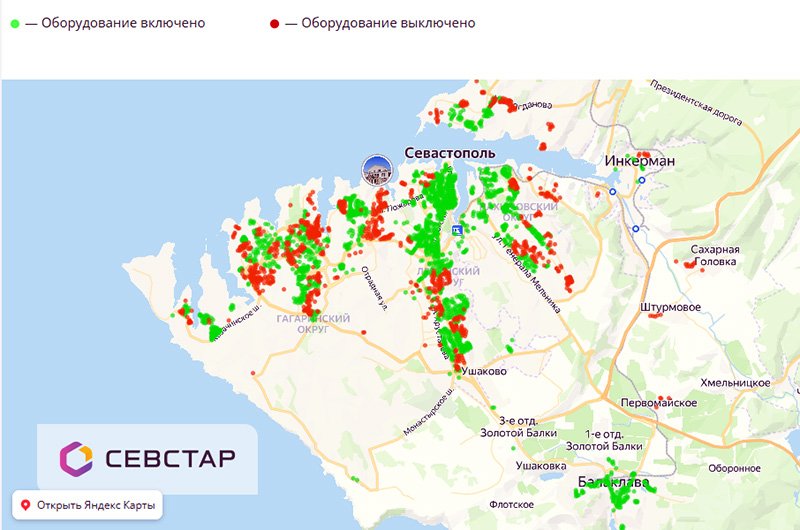Click the 'СЕВСТАР' logo text
The width and height of the screenshot is (800, 530).
170,459
